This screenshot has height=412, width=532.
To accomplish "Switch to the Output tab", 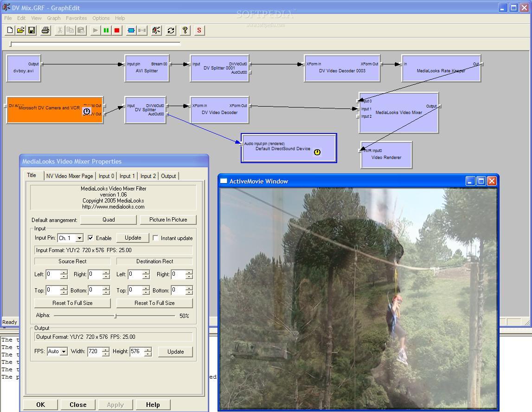I will click(168, 176).
